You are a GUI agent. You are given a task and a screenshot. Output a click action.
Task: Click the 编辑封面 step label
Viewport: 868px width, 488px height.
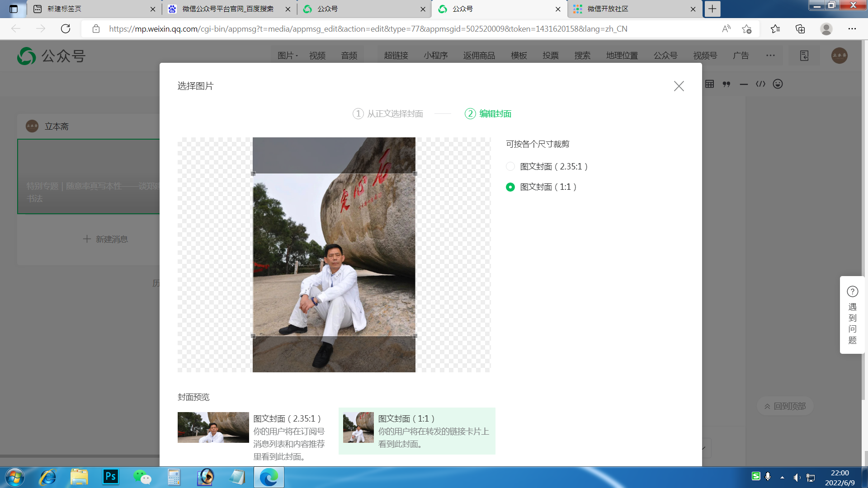495,114
